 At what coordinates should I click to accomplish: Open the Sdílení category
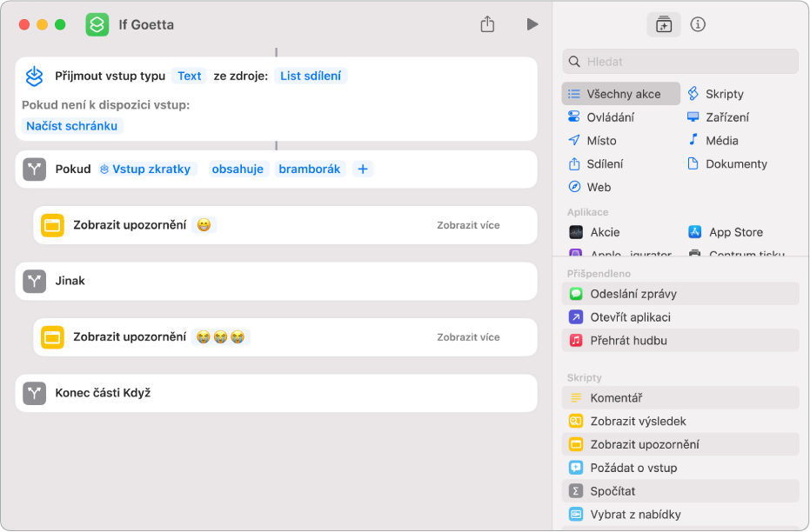[596, 164]
